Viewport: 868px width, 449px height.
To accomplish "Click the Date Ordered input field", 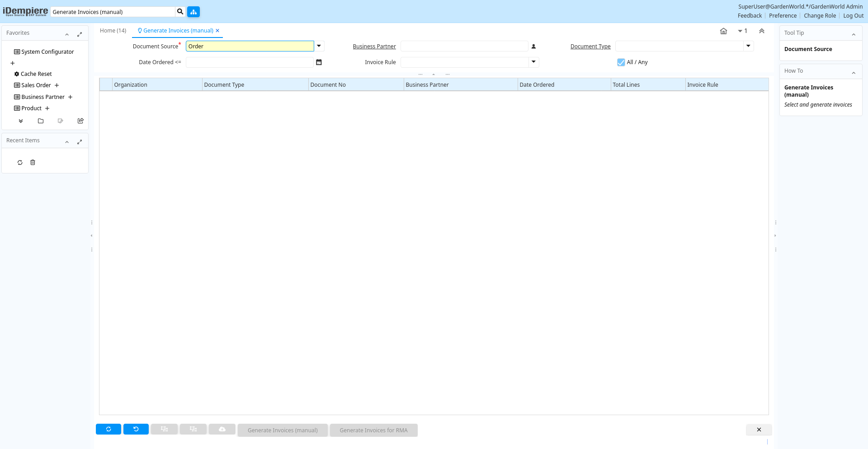I will coord(250,62).
